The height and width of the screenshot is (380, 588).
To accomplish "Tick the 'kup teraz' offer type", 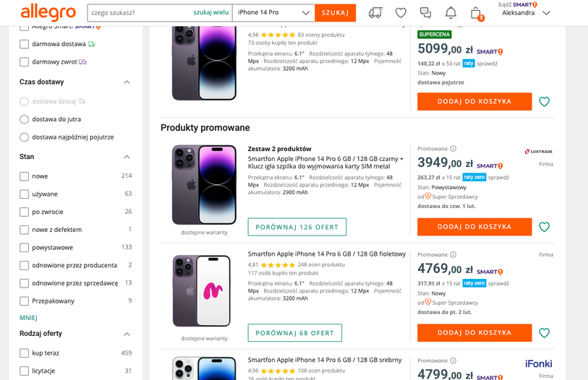I will tap(25, 353).
